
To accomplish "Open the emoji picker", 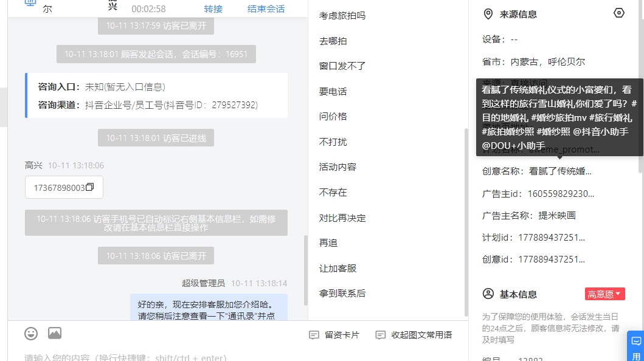I will click(31, 334).
